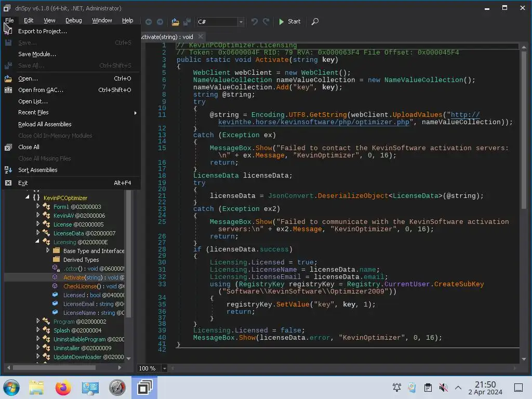The image size is (532, 399).
Task: Expand the UninstallableProgram class node
Action: coord(37,338)
